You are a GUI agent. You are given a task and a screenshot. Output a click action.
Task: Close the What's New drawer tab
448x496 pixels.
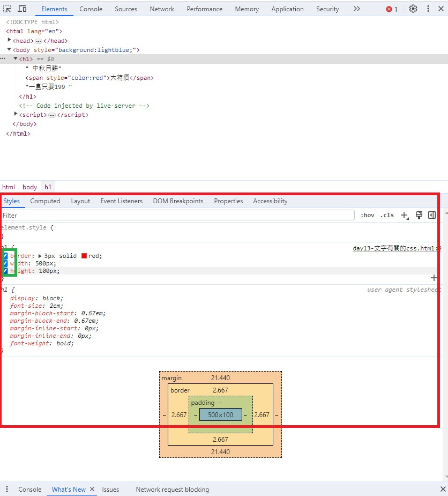click(x=92, y=489)
